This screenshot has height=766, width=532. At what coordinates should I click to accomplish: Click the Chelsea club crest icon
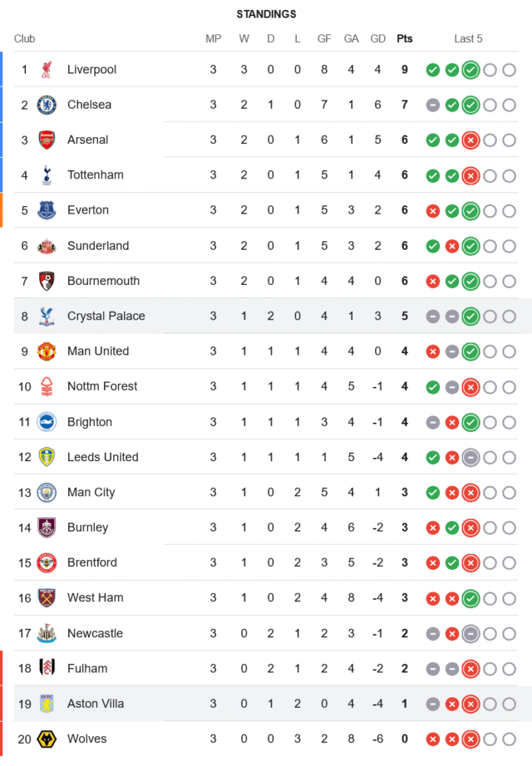tap(47, 105)
